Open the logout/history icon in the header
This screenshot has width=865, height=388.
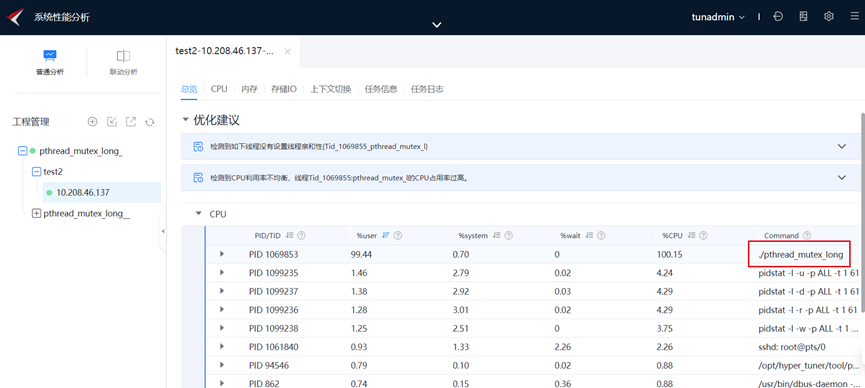[x=778, y=17]
